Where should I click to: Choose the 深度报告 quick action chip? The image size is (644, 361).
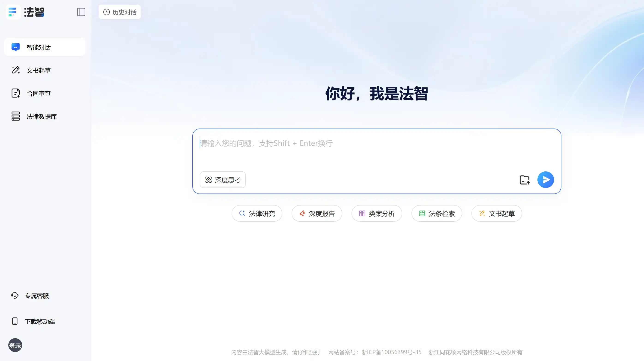tap(317, 214)
